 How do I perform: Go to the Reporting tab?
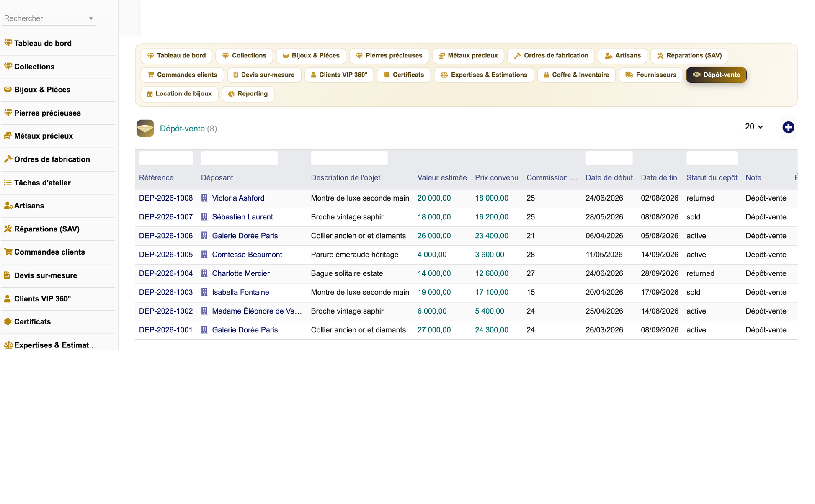(248, 94)
